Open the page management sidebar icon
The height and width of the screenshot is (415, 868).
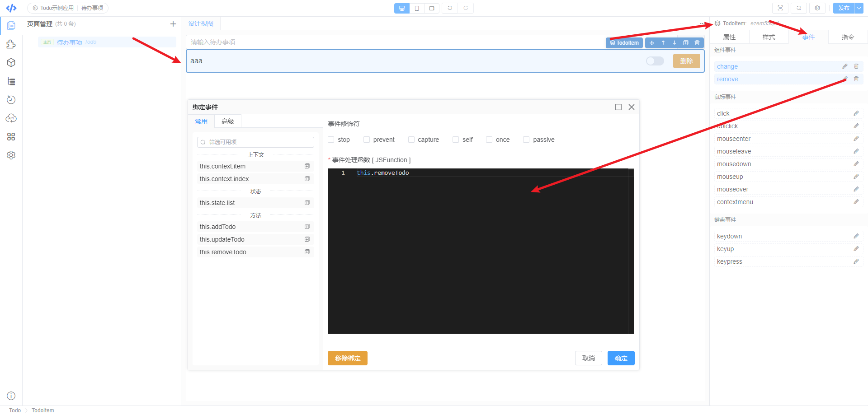coord(11,26)
